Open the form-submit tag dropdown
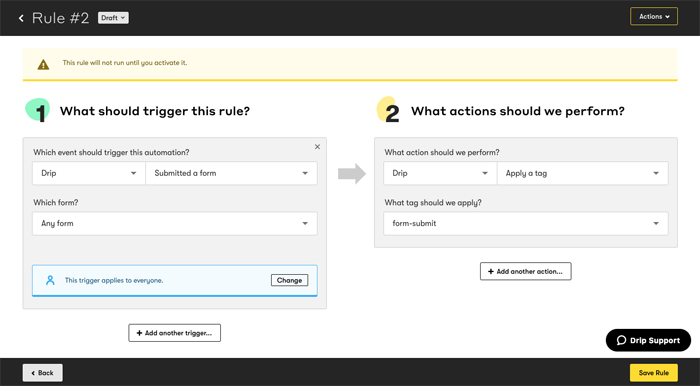The width and height of the screenshot is (700, 386). 526,223
